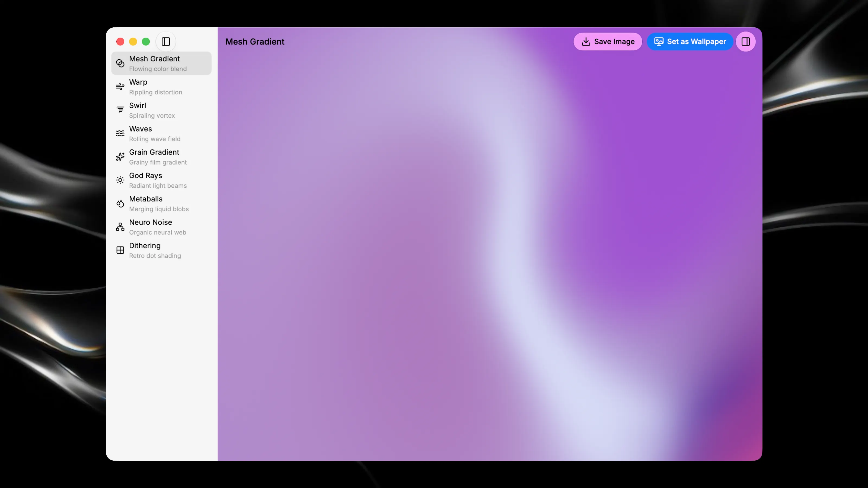Screen dimensions: 868x488
Task: Toggle the right inspector panel
Action: pos(746,42)
